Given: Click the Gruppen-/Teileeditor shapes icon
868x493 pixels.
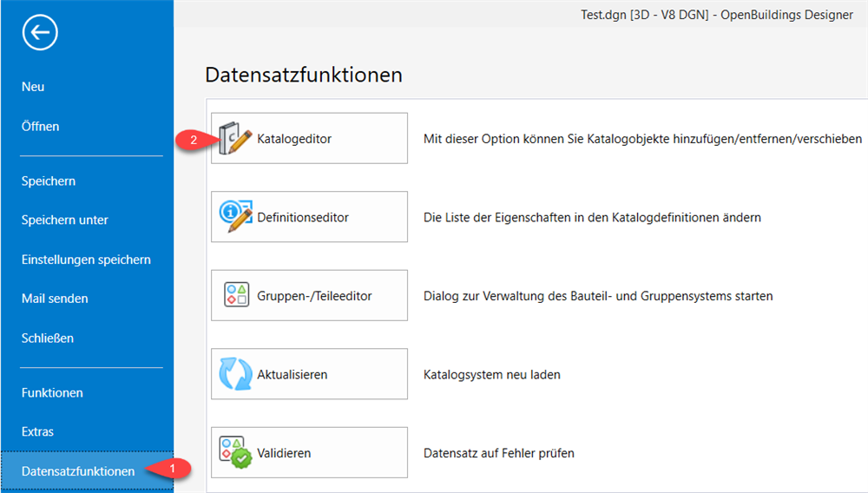Looking at the screenshot, I should pyautogui.click(x=236, y=294).
